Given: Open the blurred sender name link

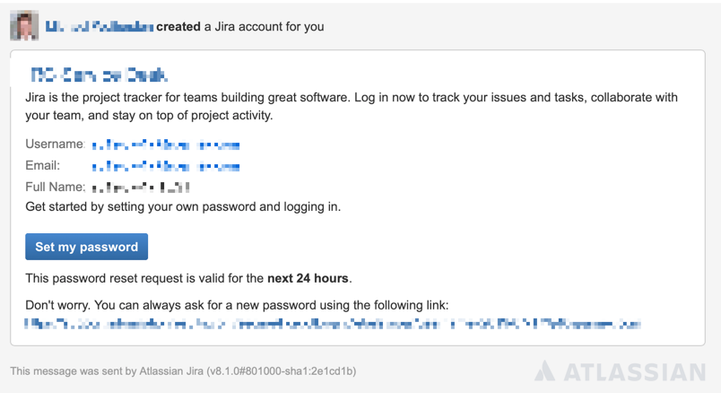Looking at the screenshot, I should point(99,27).
